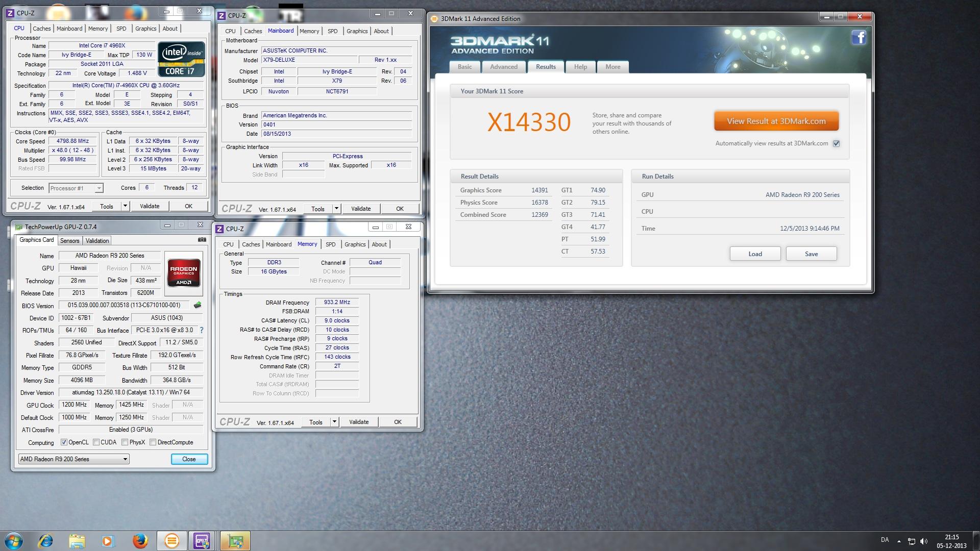The width and height of the screenshot is (980, 551).
Task: Toggle automatically view results at 3DMark.com checkbox
Action: [836, 143]
